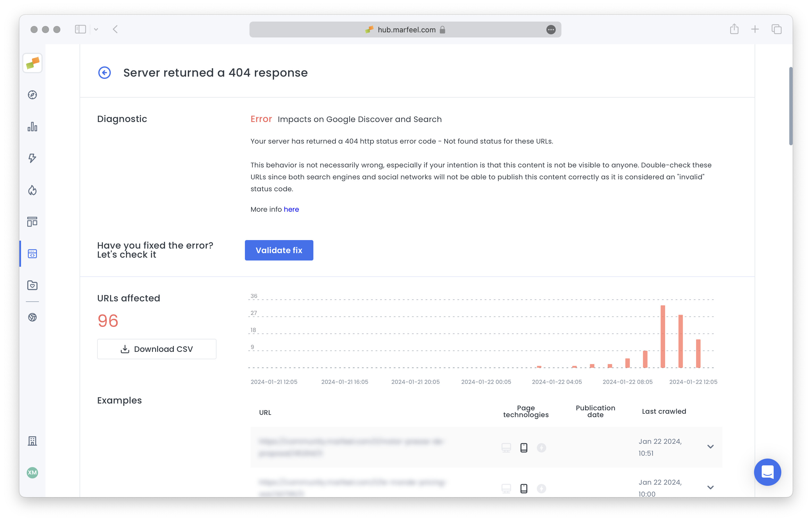Download the affected URLs as CSV

pos(157,349)
